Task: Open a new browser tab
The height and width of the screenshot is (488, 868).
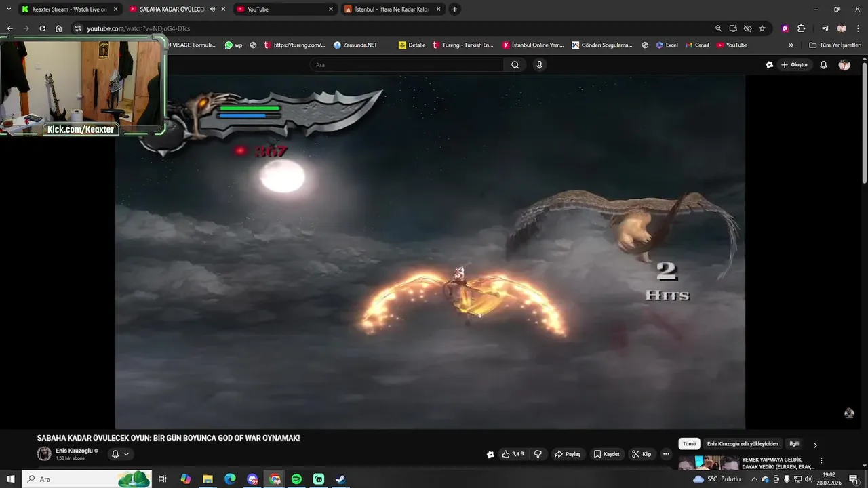Action: coord(454,9)
